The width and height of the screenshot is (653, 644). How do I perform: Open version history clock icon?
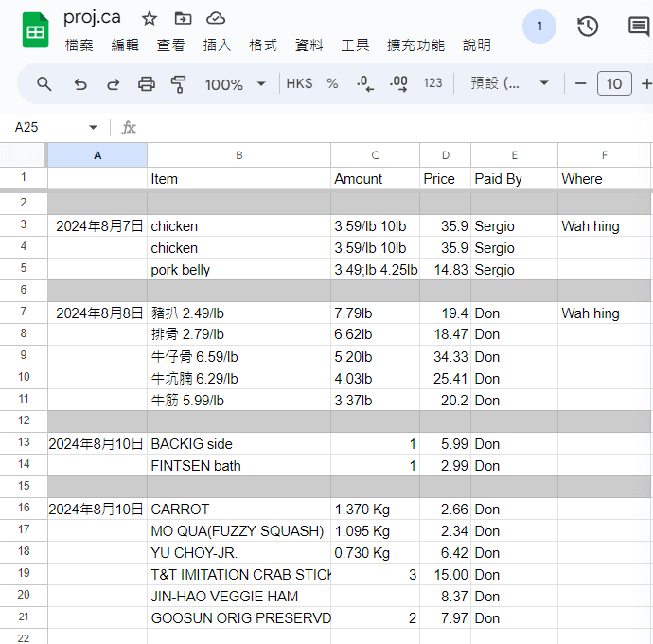coord(588,27)
